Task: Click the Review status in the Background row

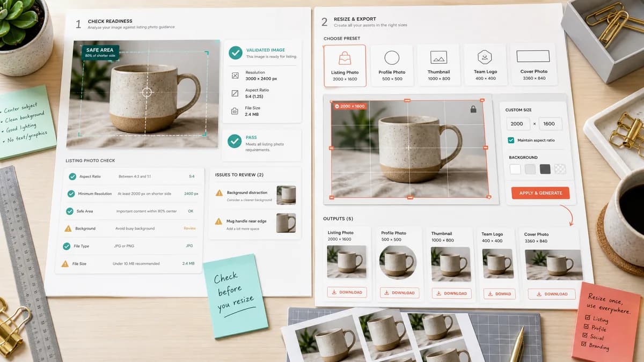Action: tap(189, 228)
